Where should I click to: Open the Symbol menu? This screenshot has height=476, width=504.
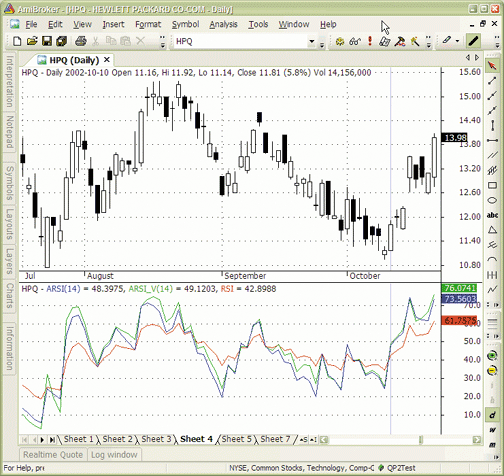[185, 24]
